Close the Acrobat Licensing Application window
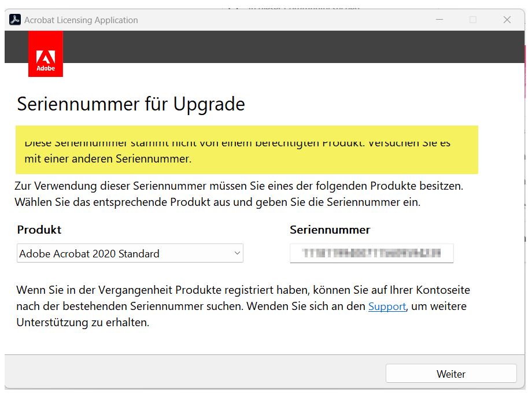This screenshot has height=395, width=532. tap(507, 20)
